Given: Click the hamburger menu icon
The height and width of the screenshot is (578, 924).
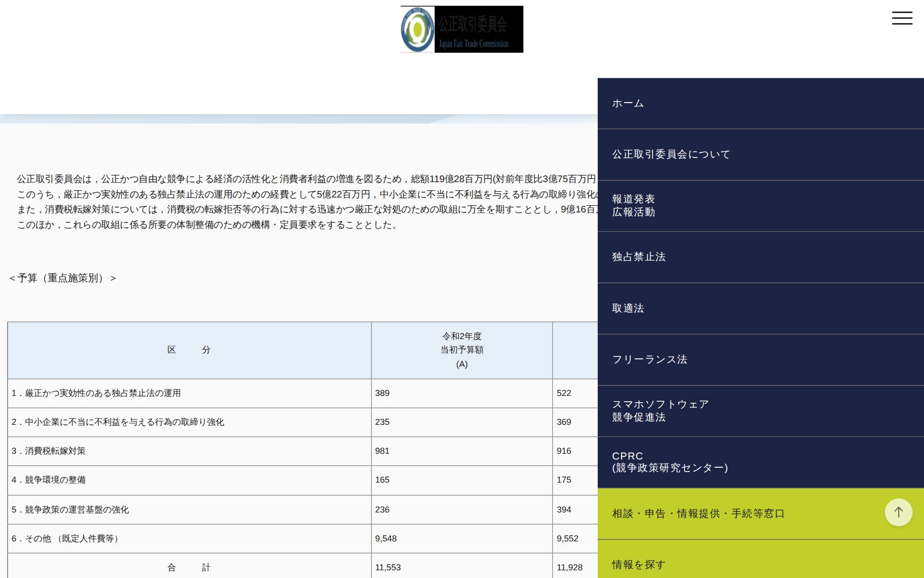Looking at the screenshot, I should pyautogui.click(x=902, y=18).
